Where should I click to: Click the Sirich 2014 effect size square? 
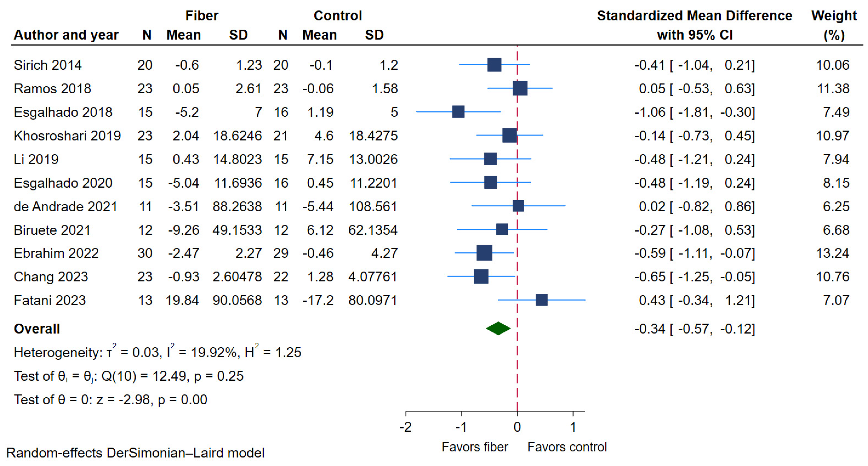pos(494,65)
